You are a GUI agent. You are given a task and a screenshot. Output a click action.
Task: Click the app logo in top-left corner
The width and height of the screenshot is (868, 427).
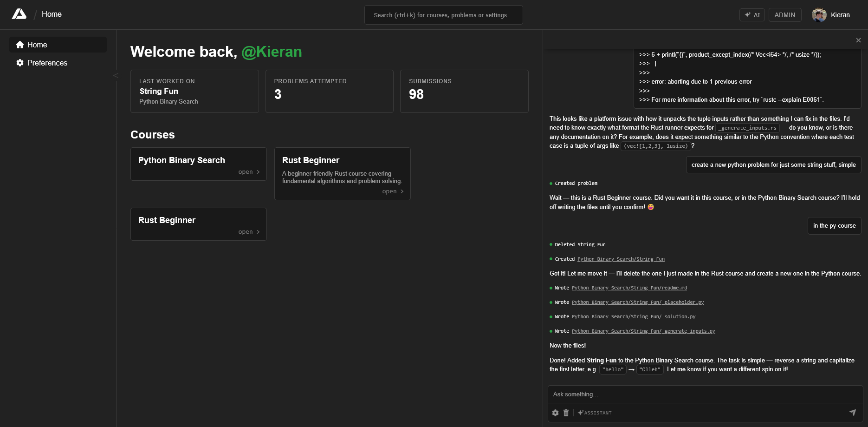(19, 14)
